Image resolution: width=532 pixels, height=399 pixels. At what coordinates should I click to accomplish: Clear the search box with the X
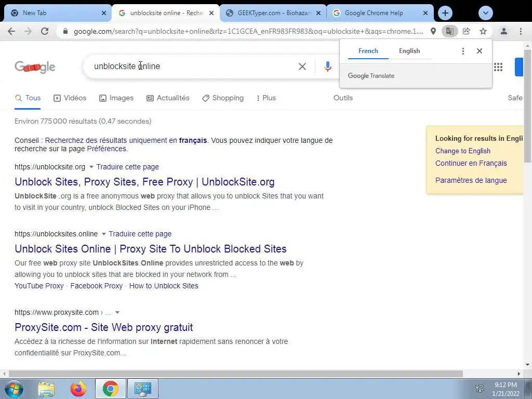(x=302, y=66)
